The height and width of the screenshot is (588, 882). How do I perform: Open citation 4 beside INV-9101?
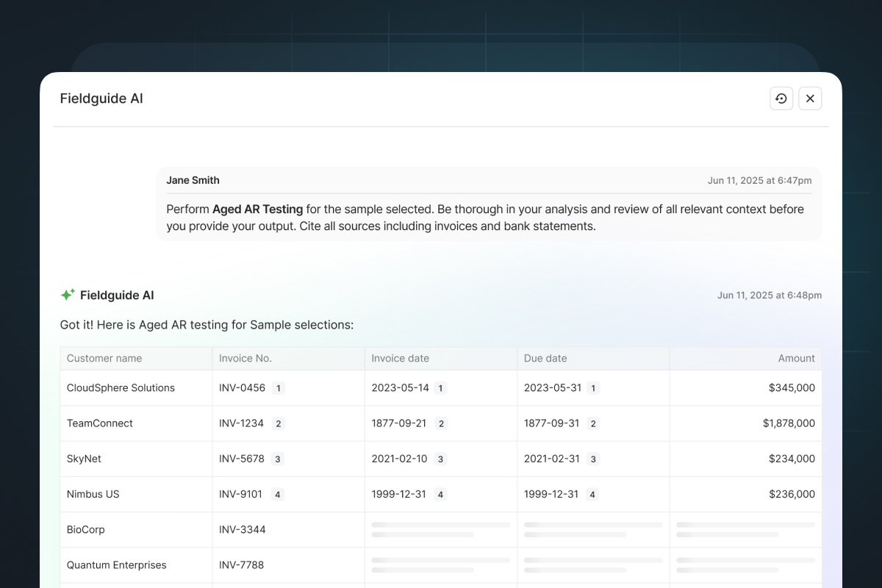pyautogui.click(x=278, y=494)
